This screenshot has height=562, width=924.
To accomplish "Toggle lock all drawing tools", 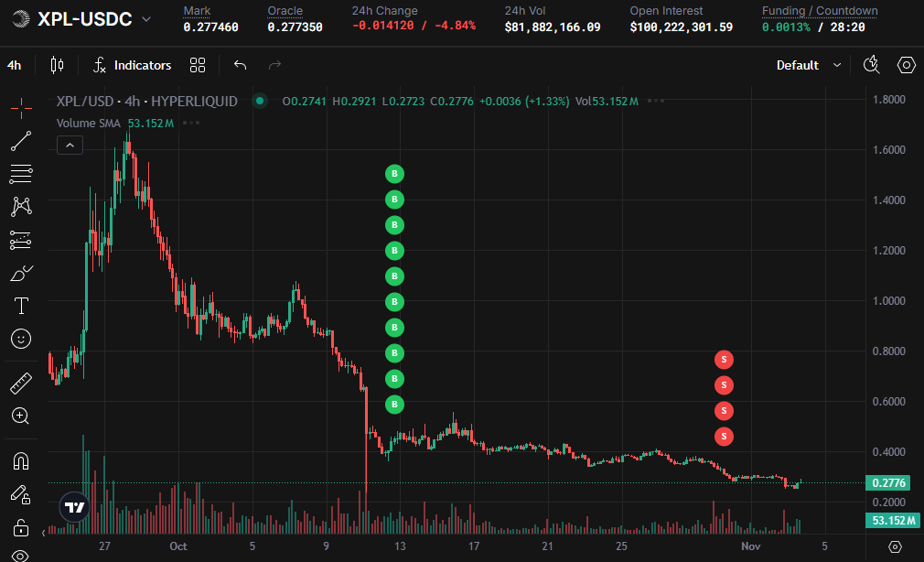I will [21, 528].
